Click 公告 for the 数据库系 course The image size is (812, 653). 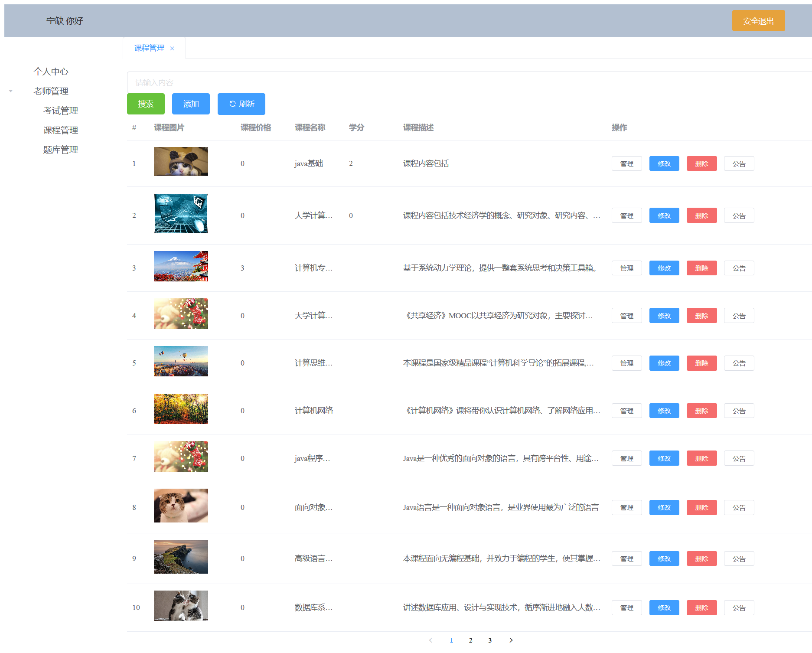[739, 607]
